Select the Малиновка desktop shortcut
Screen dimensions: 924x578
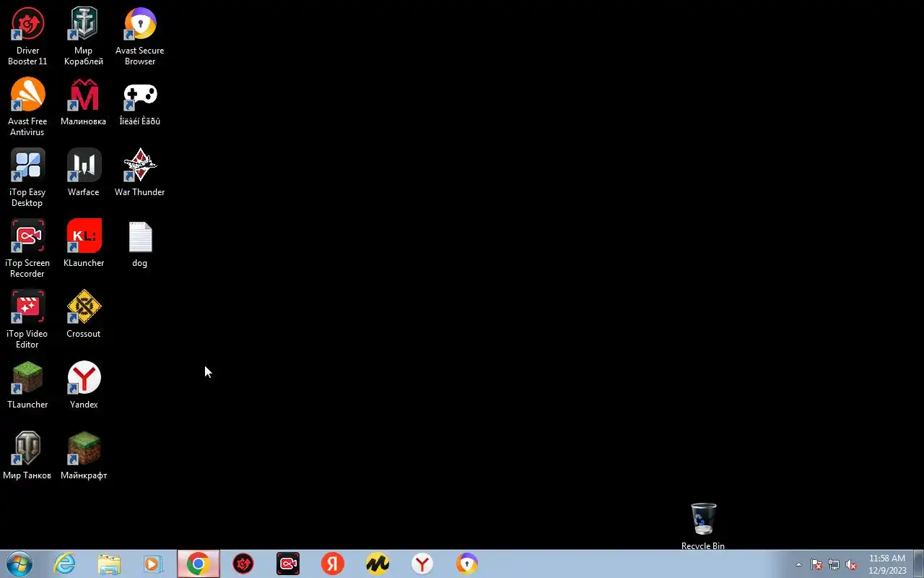[x=84, y=102]
